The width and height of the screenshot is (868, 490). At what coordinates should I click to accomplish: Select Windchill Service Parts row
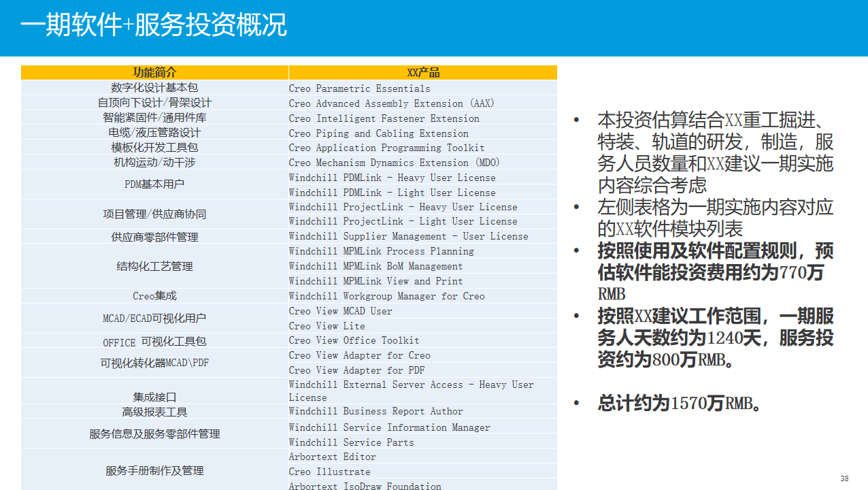tap(422, 442)
